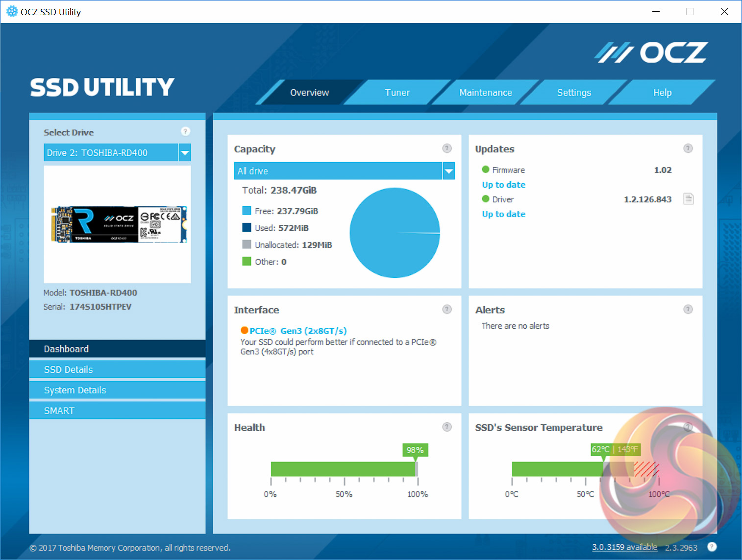Click the 3.0.3159 available update link

[624, 547]
